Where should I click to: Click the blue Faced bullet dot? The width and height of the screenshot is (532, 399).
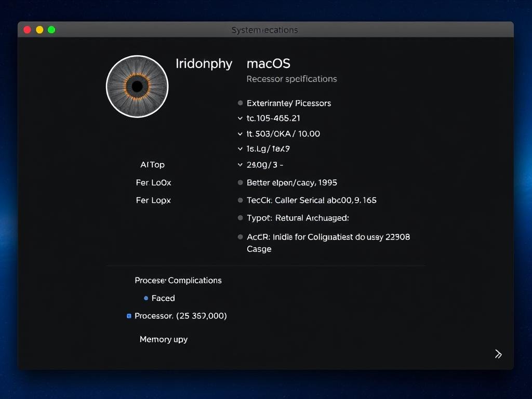coord(146,298)
